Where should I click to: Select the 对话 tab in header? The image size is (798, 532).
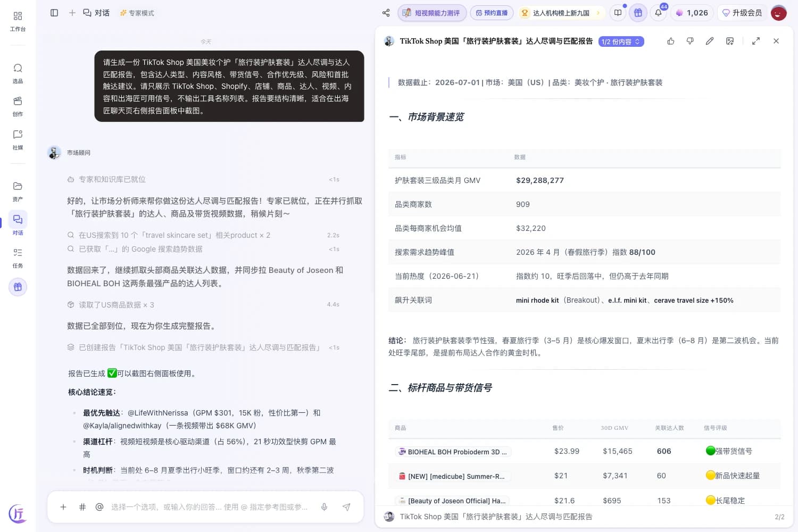tap(96, 13)
